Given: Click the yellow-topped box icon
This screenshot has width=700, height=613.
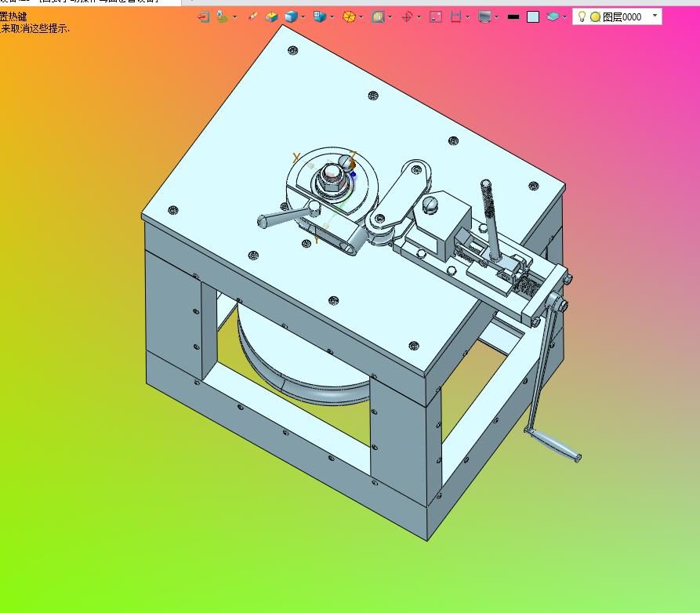Looking at the screenshot, I should pos(271,17).
